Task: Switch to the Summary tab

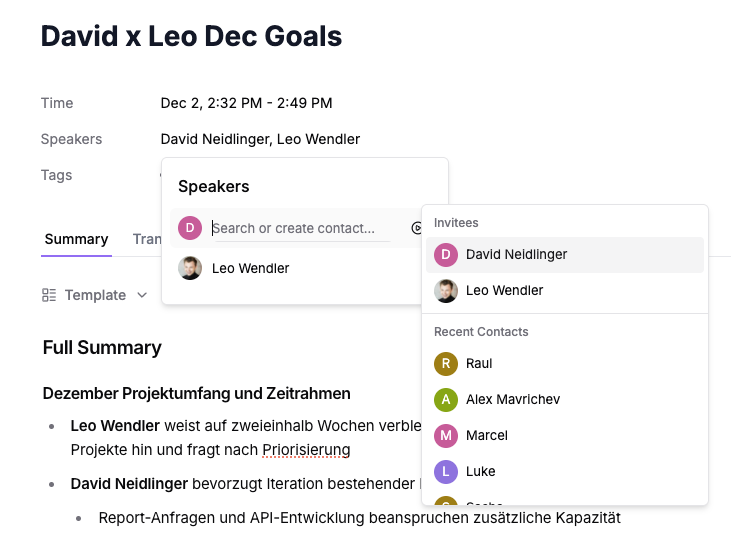Action: 76,239
